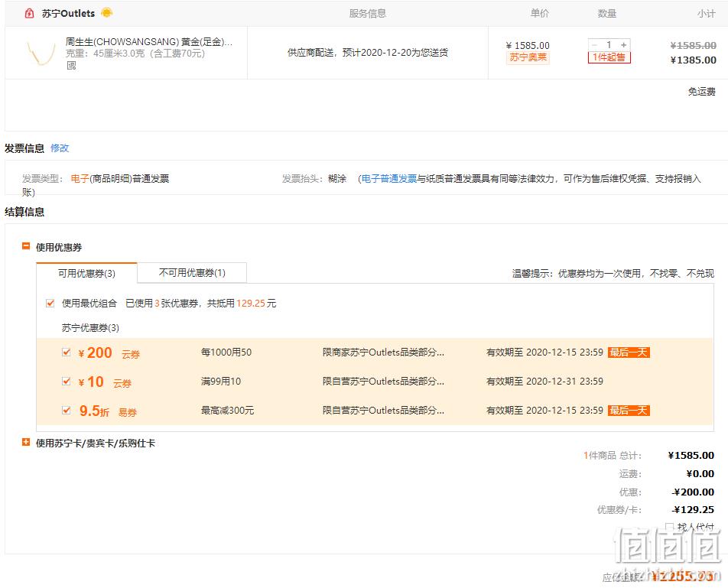Click 最后一天 badge on 9.5折 coupon row
The height and width of the screenshot is (588, 728).
pos(629,411)
